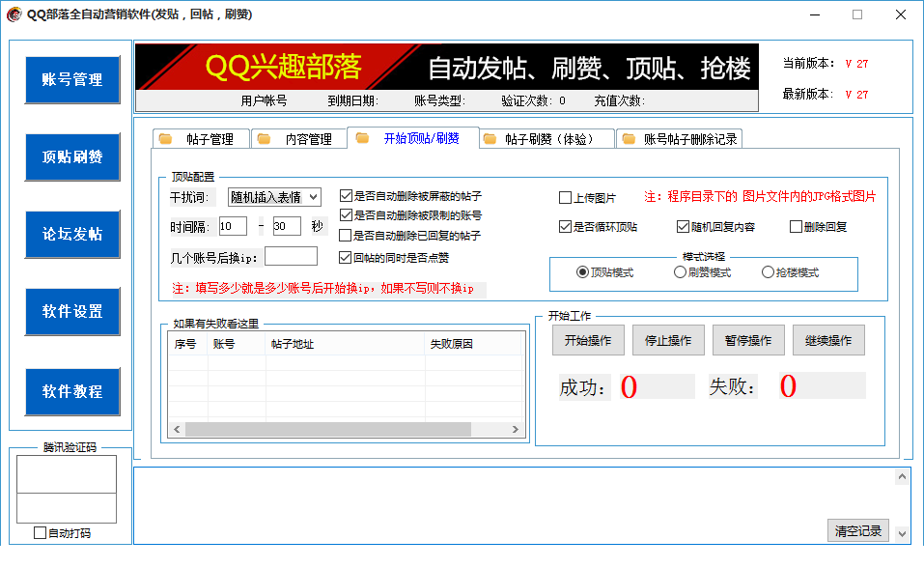
Task: Click the app logo icon in title bar
Action: (14, 14)
